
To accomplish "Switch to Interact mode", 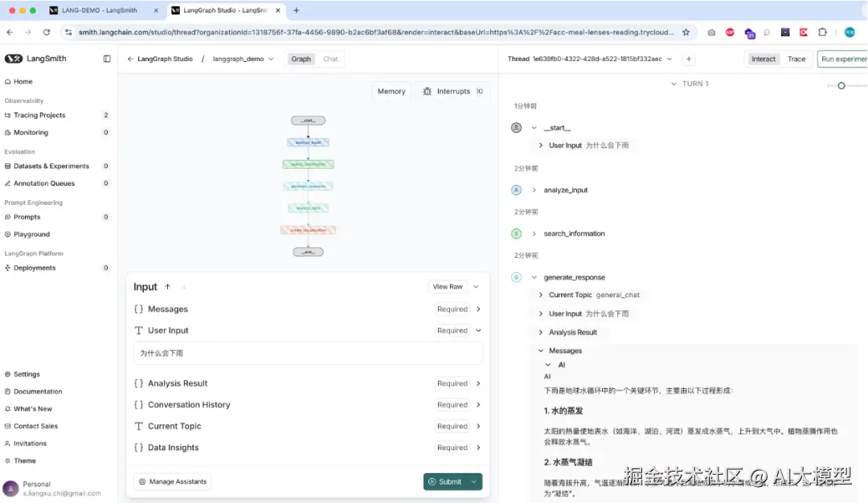I will [x=764, y=59].
